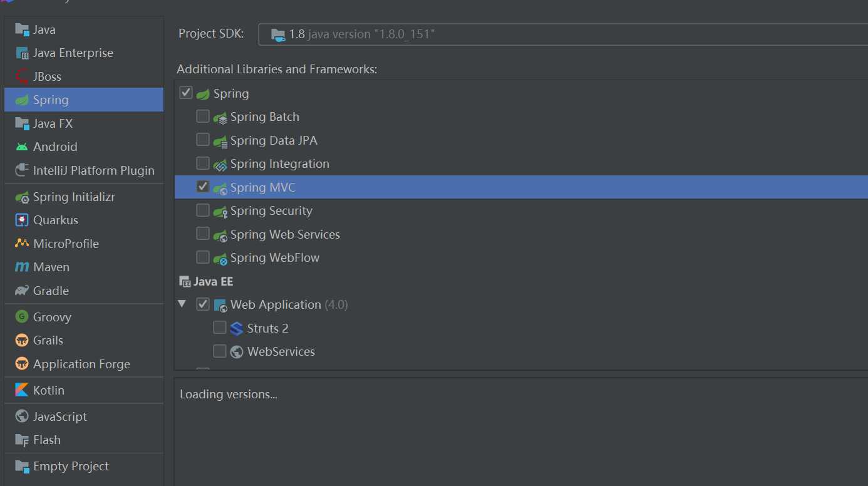
Task: Click the Web Application row icon
Action: pos(220,305)
